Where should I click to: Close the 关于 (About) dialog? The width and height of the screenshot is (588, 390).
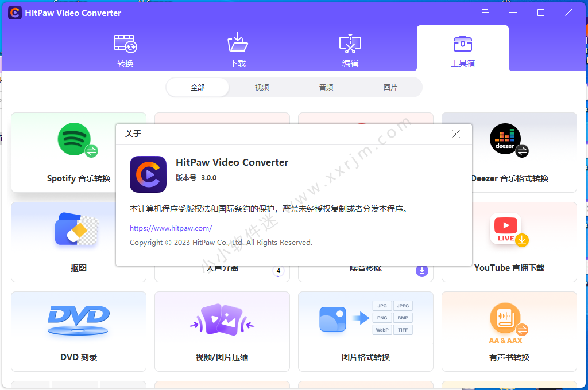pos(456,134)
